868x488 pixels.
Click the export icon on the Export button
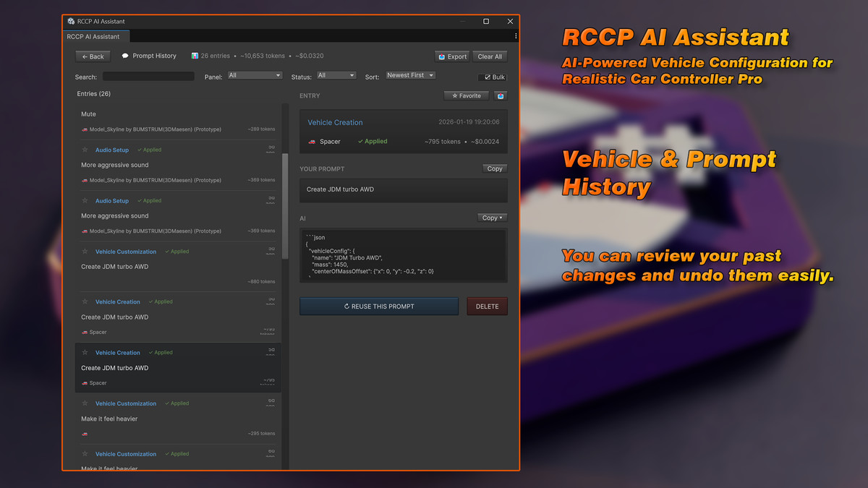point(442,56)
